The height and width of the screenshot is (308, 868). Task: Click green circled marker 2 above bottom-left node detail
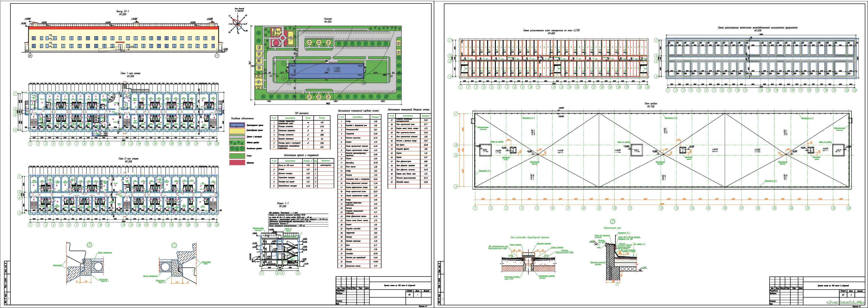tap(90, 245)
